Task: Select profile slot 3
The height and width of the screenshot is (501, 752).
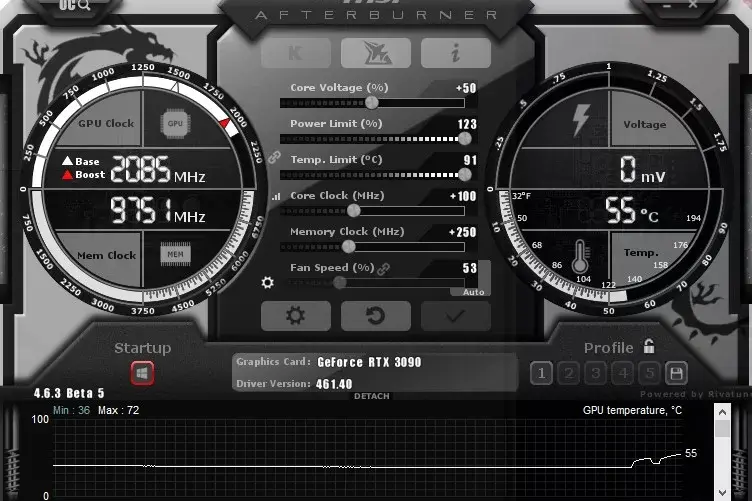Action: click(x=596, y=373)
